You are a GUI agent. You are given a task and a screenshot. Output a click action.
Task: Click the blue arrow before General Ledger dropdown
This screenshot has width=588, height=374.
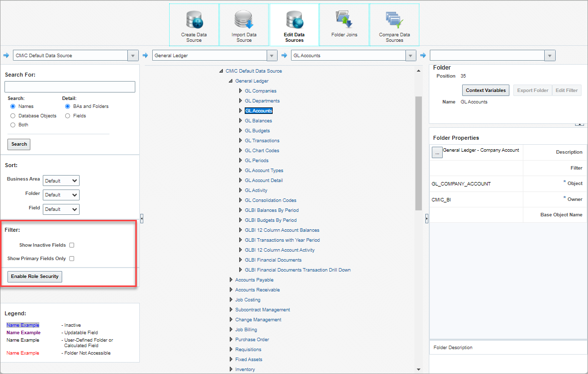click(x=145, y=56)
